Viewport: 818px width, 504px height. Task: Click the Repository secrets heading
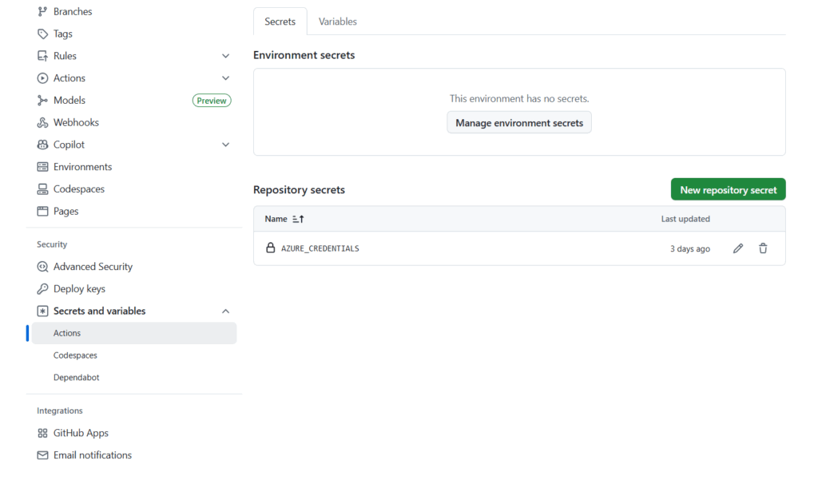299,189
